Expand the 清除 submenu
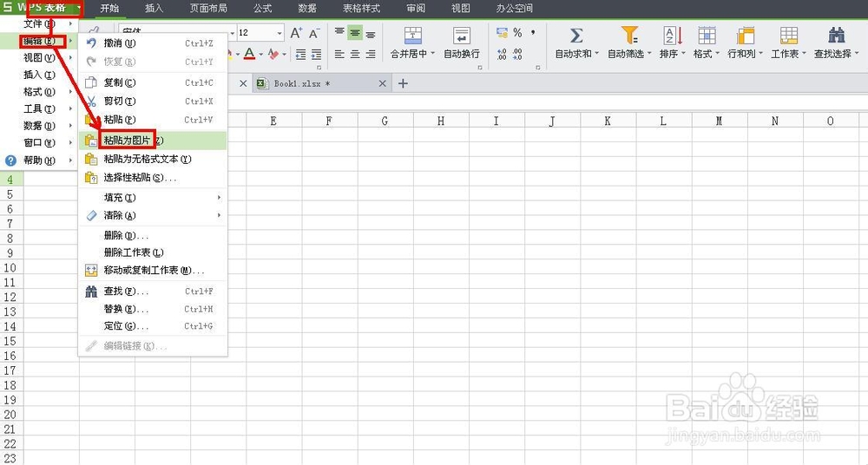The width and height of the screenshot is (868, 465). tap(153, 215)
